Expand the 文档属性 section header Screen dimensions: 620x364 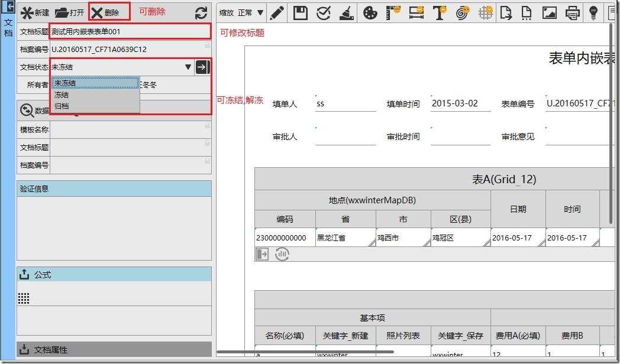point(114,350)
